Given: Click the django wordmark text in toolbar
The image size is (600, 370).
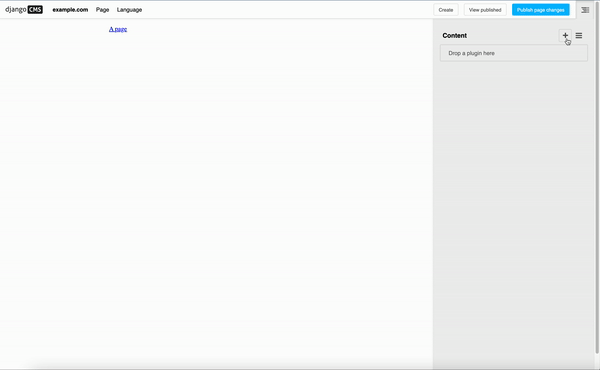Looking at the screenshot, I should tap(16, 10).
